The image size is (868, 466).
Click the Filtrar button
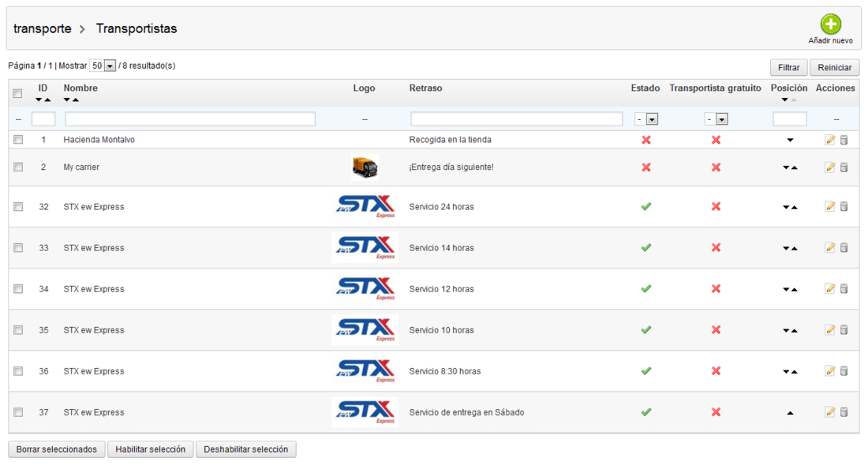tap(788, 68)
